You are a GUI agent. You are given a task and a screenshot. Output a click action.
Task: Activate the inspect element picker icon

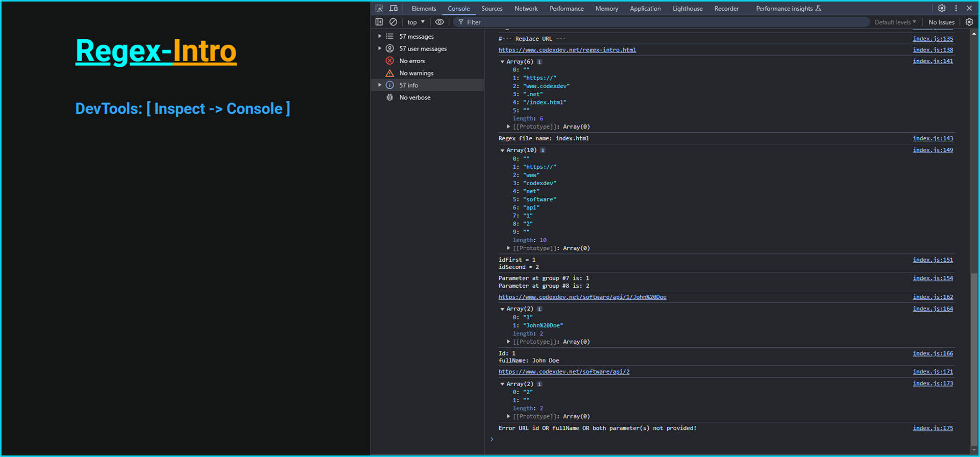(379, 9)
